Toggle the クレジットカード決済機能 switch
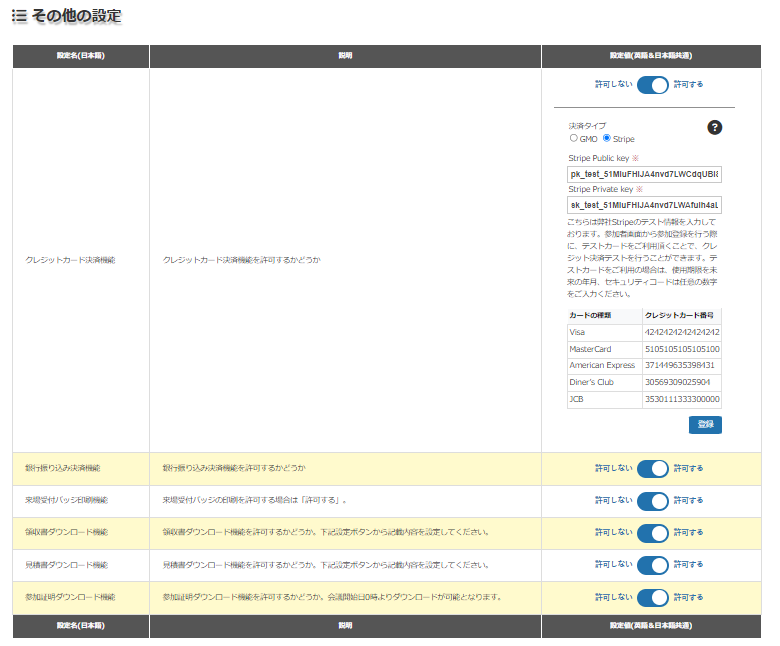780x646 pixels. click(652, 85)
